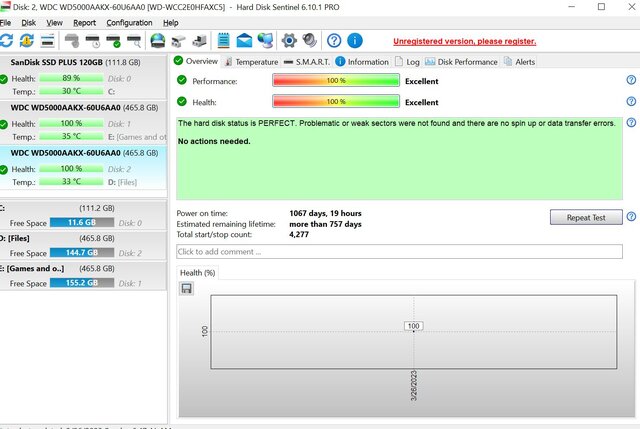
Task: Open the Disk menu
Action: 29,22
